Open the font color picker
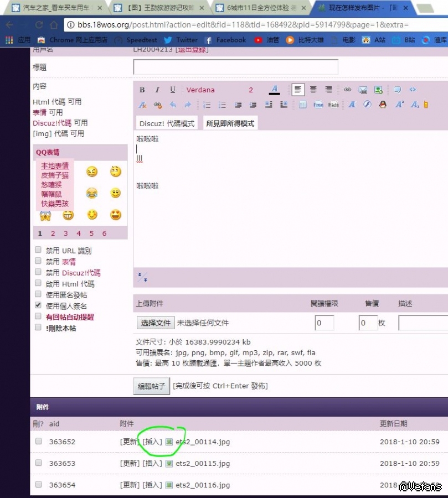The height and width of the screenshot is (498, 448). (274, 90)
